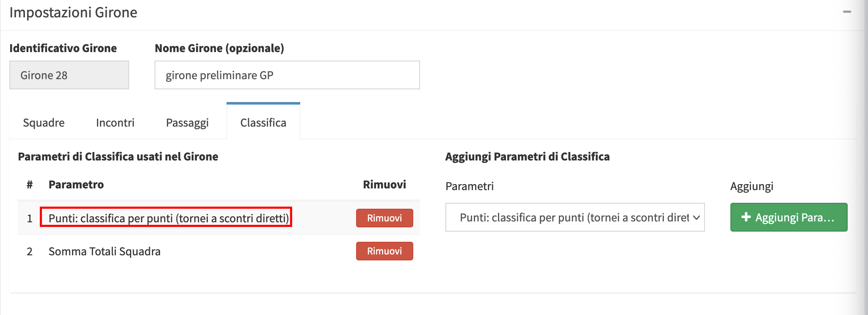Open the Parametri dropdown chevron

coord(696,218)
